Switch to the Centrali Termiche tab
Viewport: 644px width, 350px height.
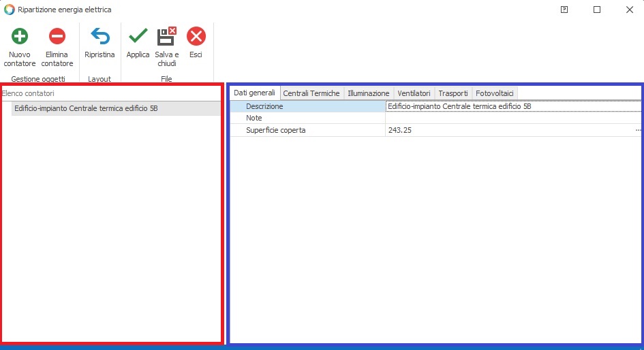[x=311, y=93]
